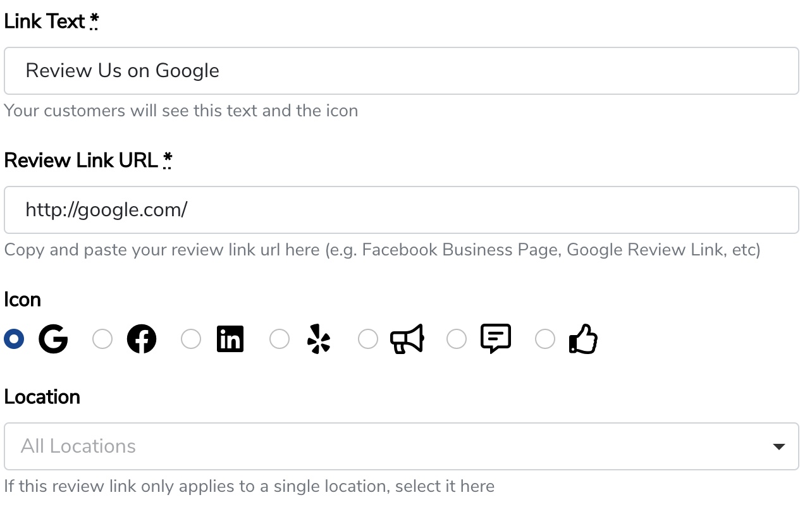
Task: Choose the megaphone icon radio button
Action: 368,339
